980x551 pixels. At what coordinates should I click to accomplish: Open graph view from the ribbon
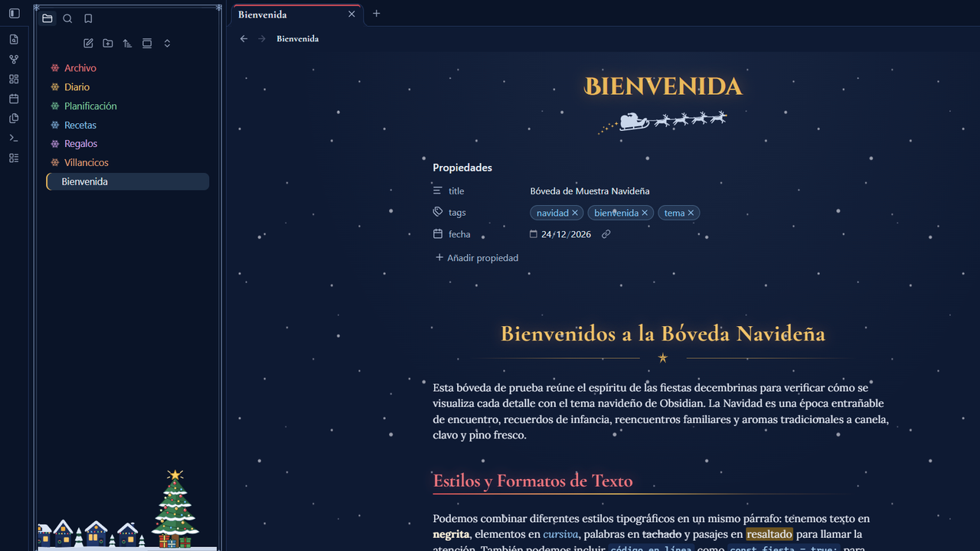[x=14, y=59]
